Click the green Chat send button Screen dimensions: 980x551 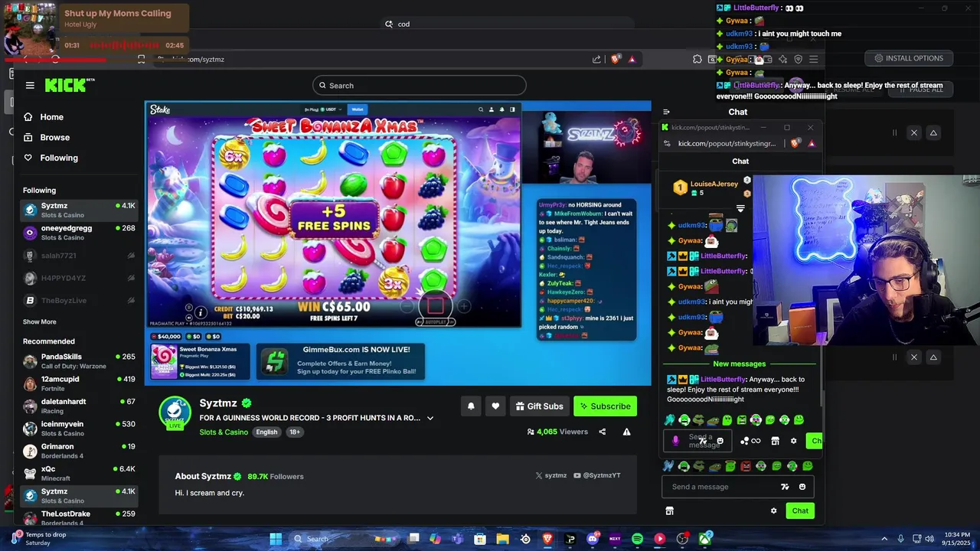800,510
